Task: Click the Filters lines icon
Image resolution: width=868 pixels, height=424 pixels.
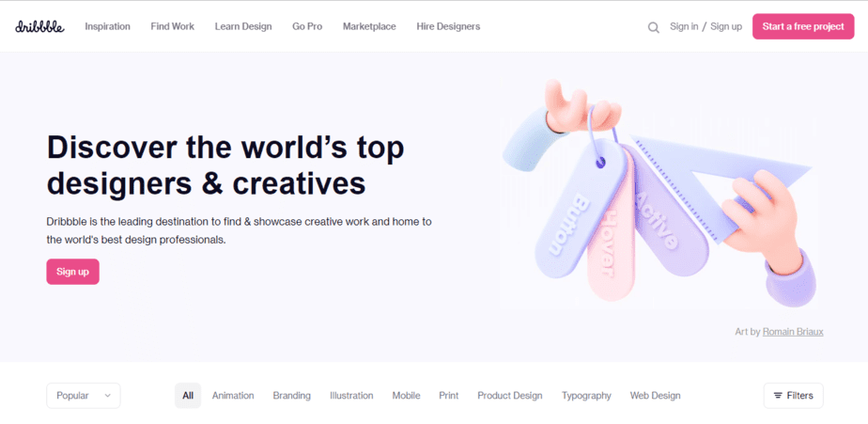Action: 778,396
